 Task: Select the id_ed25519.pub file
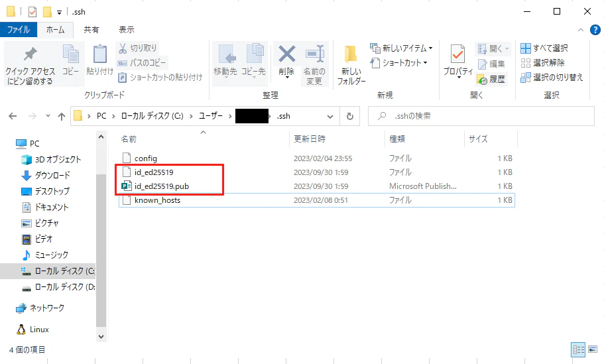tap(317, 186)
